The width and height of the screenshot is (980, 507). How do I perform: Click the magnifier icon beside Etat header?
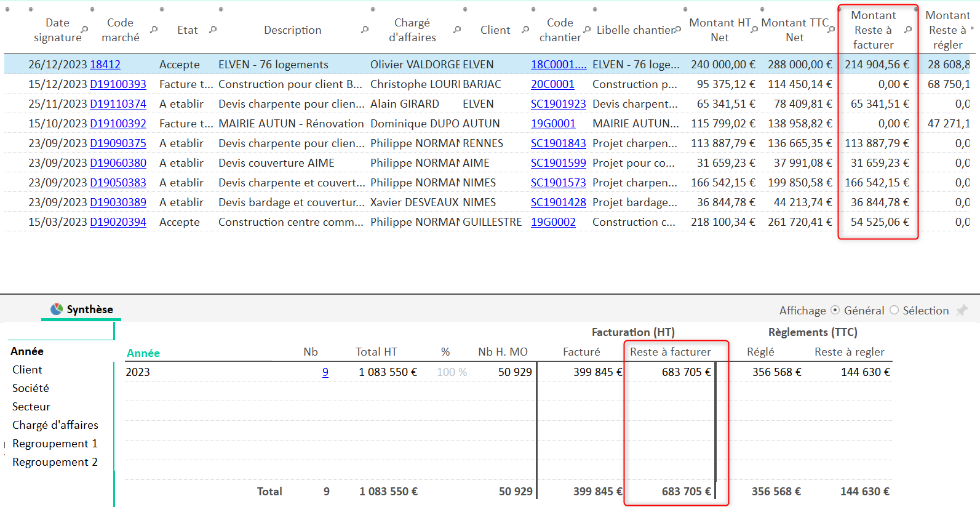pos(213,30)
